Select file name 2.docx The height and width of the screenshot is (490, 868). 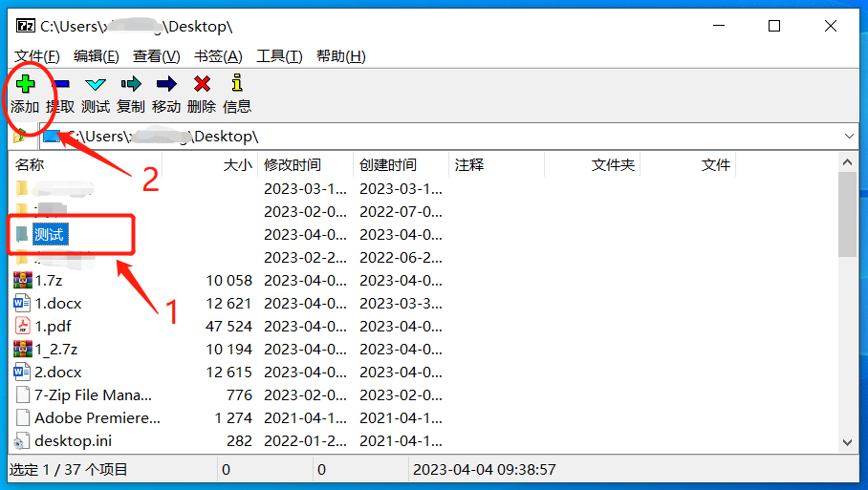coord(58,372)
